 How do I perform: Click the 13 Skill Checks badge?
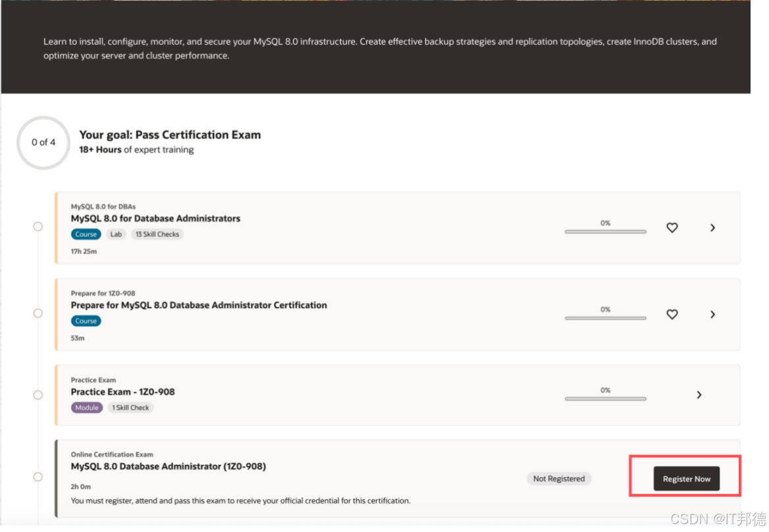pos(157,234)
